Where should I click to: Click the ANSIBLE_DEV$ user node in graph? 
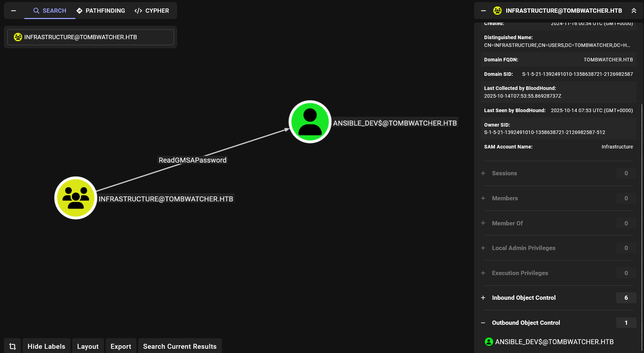310,122
